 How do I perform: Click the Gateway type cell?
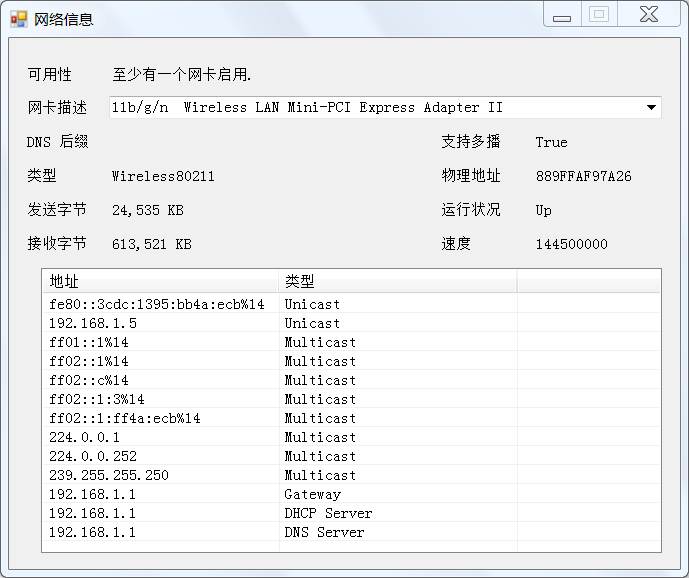coord(312,494)
